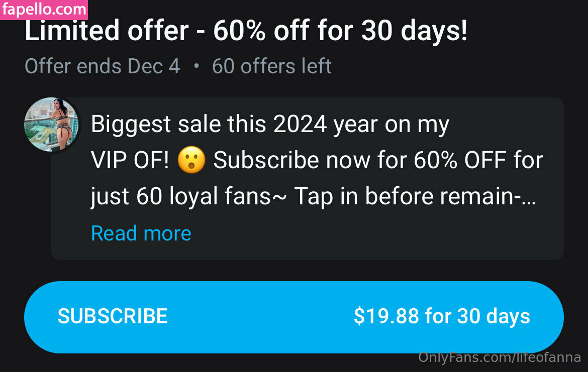
Task: Click the Limited offer 60% off heading
Action: 246,32
